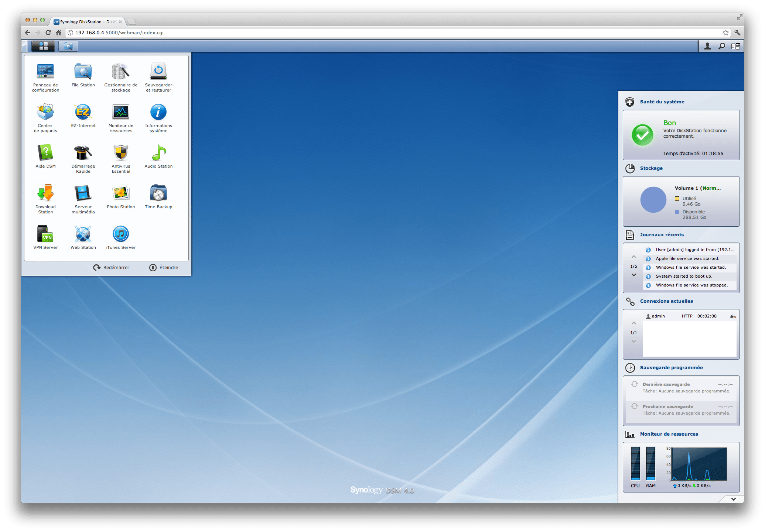Click the user account icon in taskbar
Screen dimensions: 765x532
707,46
